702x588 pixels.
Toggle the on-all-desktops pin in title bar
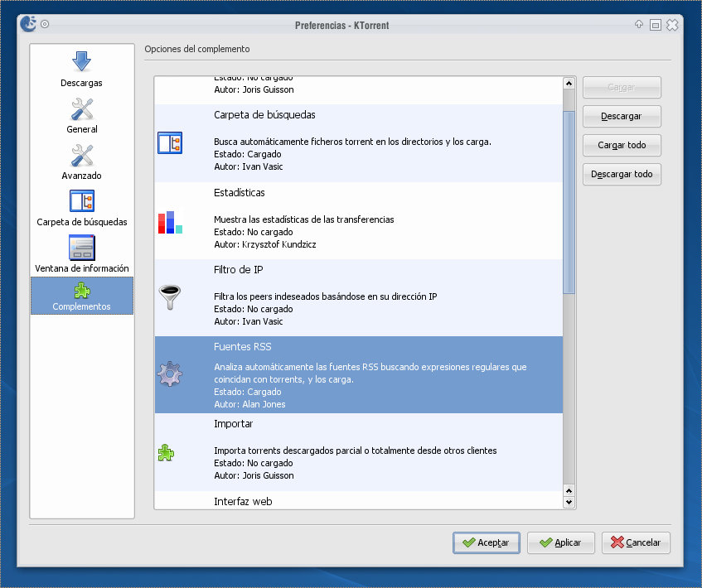45,24
